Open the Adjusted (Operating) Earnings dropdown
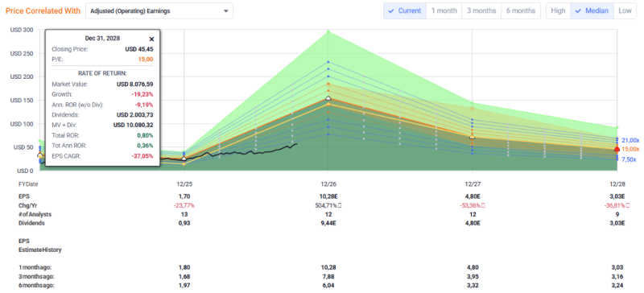The image size is (644, 293). [x=159, y=11]
